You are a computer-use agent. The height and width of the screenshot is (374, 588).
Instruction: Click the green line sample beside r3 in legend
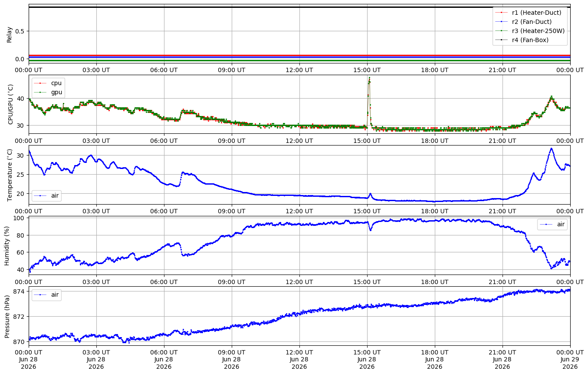pyautogui.click(x=502, y=31)
